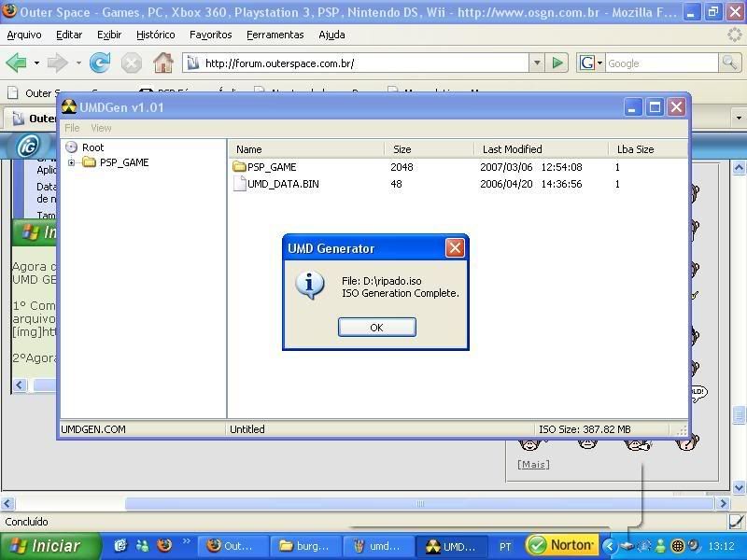Screen dimensions: 747x560
Task: Open the Ferramentas menu in Firefox
Action: click(275, 35)
